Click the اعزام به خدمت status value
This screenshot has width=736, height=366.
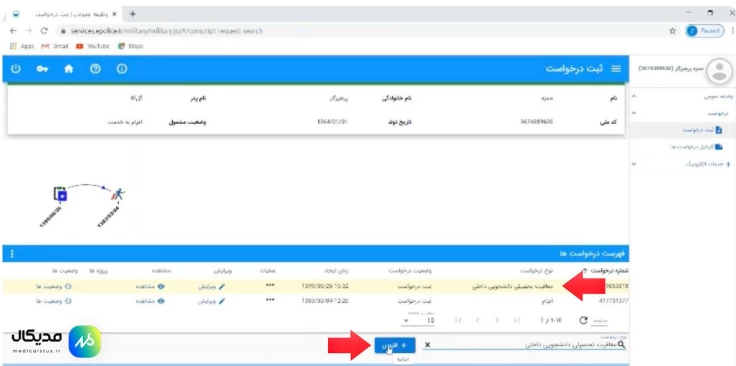[x=125, y=122]
